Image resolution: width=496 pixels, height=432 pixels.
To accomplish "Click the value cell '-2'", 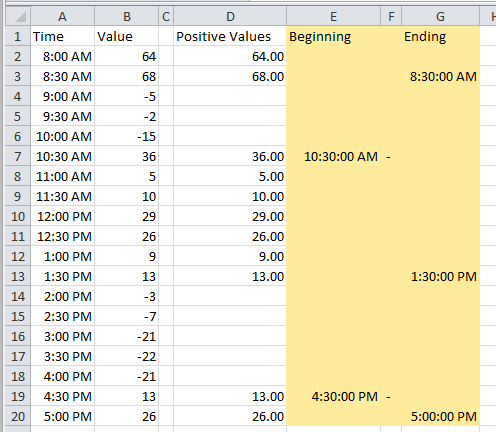I will coord(127,116).
